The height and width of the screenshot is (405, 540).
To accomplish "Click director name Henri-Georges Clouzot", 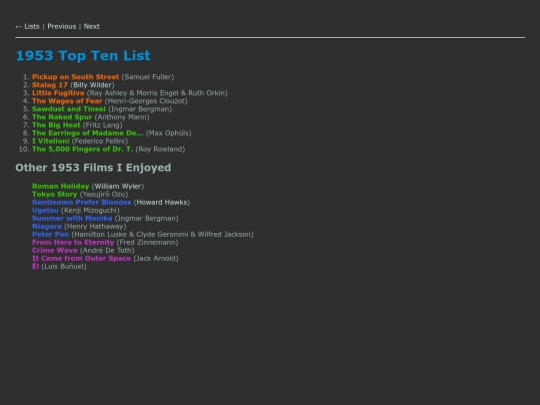I will (x=146, y=101).
